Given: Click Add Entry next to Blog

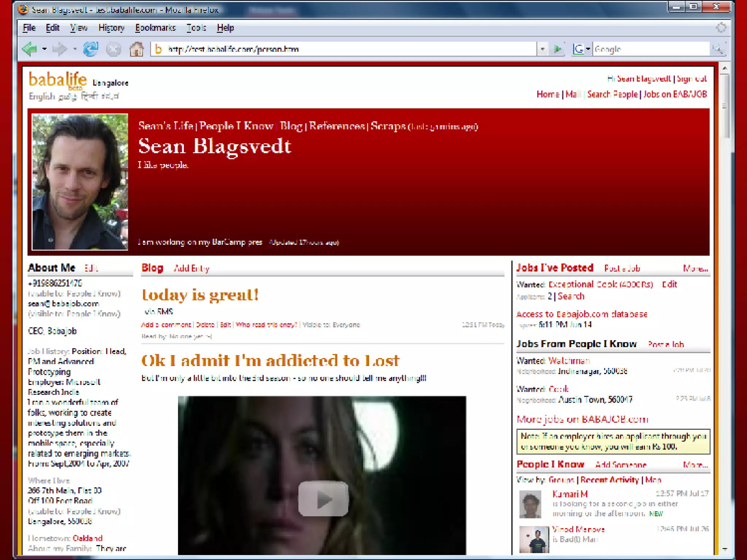Looking at the screenshot, I should [191, 269].
